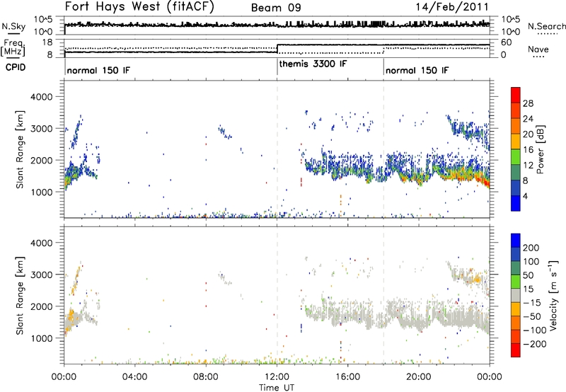Image resolution: width=566 pixels, height=392 pixels.
Task: Click the "−200" tick on Velocity colorbar
Action: (535, 344)
